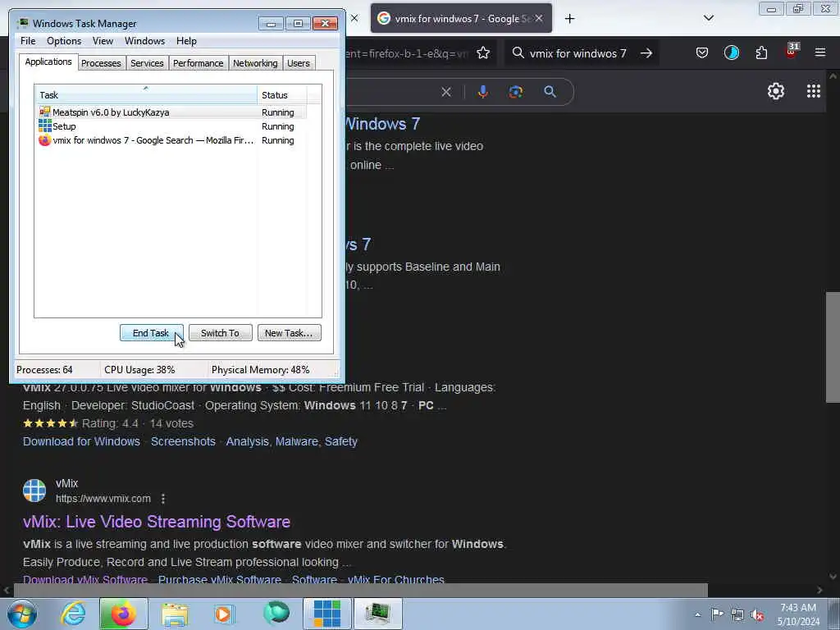The image size is (840, 630).
Task: Open the clock showing 7:43 AM
Action: [x=798, y=614]
